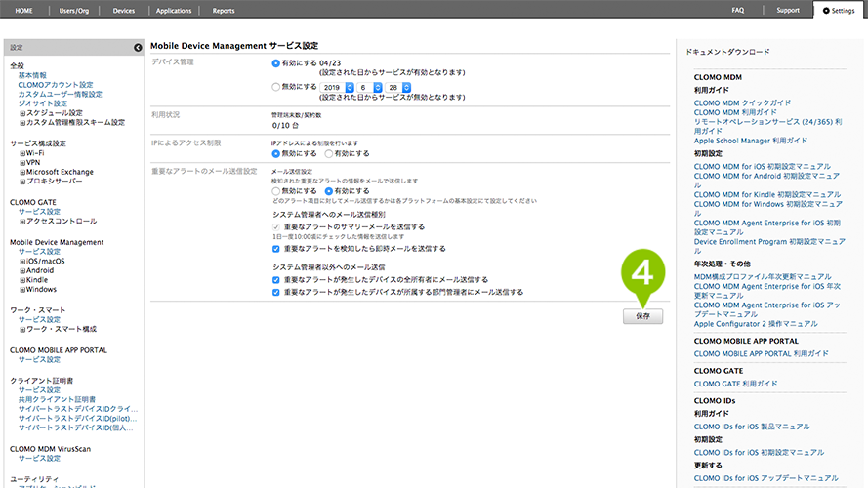Download CLOMO IDs for iOS アップデートマニュアル
Screen dimensions: 868x488
[x=766, y=478]
